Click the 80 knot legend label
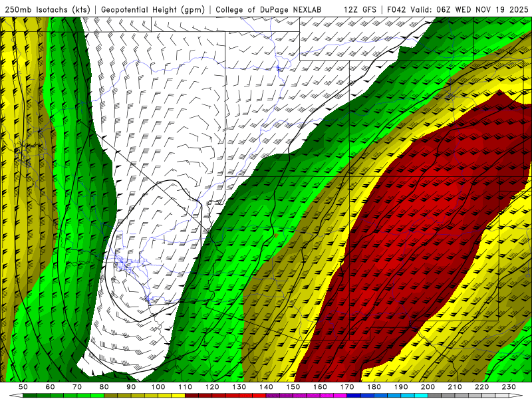Screen dimensions: 532x399 pos(104,387)
